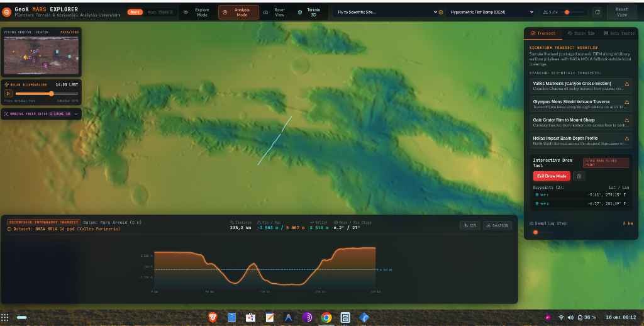Adjust the Sampling Step slider

point(542,232)
